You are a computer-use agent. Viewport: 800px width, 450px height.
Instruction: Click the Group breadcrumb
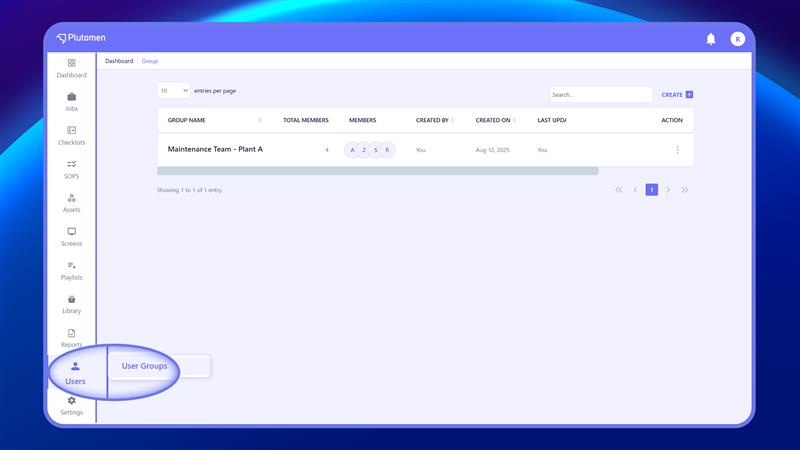tap(149, 61)
